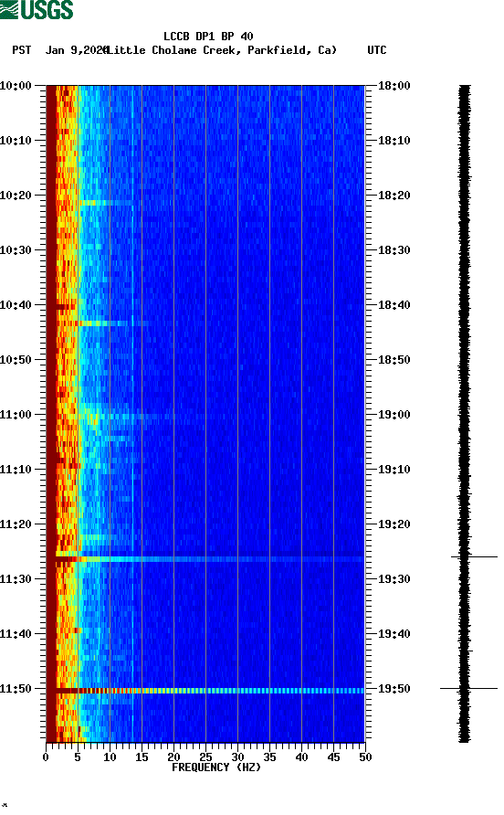Click the 11:50 PST time label
Viewport: 504px width, 815px height.
pyautogui.click(x=16, y=689)
